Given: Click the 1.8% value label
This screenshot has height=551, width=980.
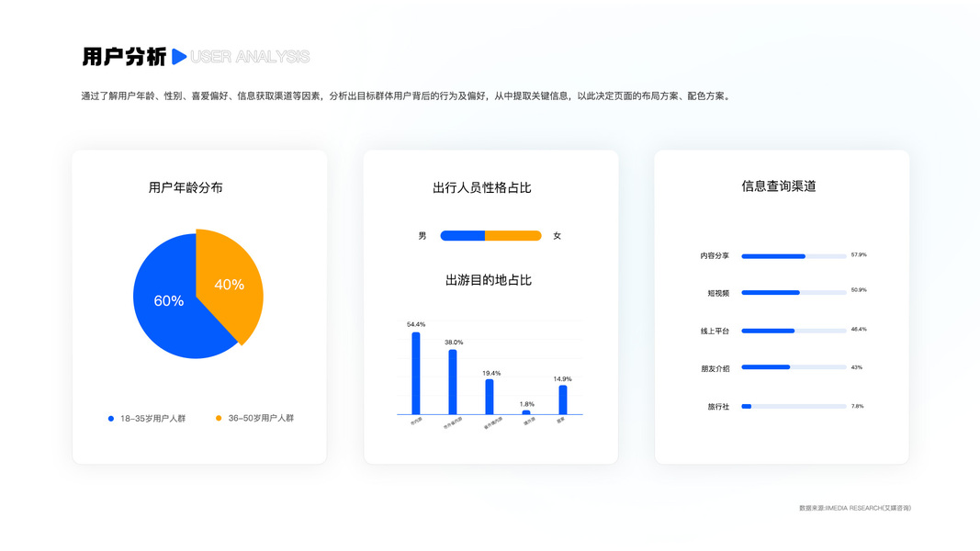Looking at the screenshot, I should [x=527, y=404].
